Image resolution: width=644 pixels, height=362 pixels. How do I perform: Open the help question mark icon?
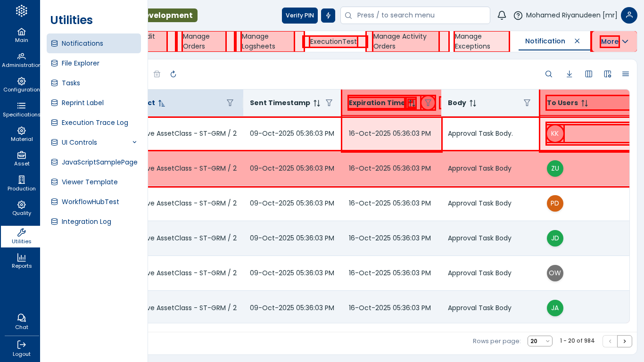(x=518, y=16)
